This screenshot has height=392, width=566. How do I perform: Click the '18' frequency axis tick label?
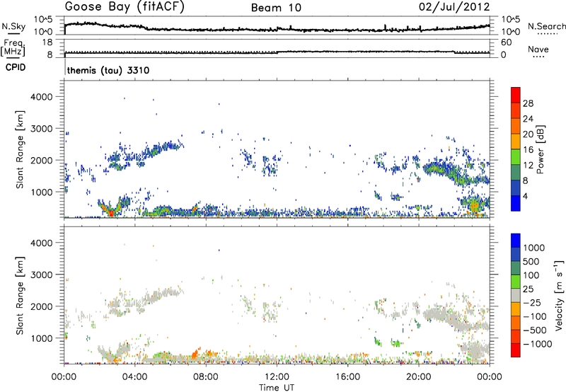point(47,42)
